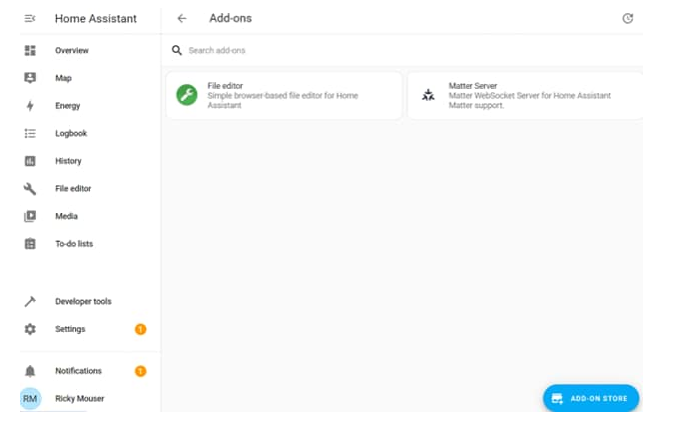The image size is (688, 425).
Task: Click the Media player icon
Action: pos(30,216)
